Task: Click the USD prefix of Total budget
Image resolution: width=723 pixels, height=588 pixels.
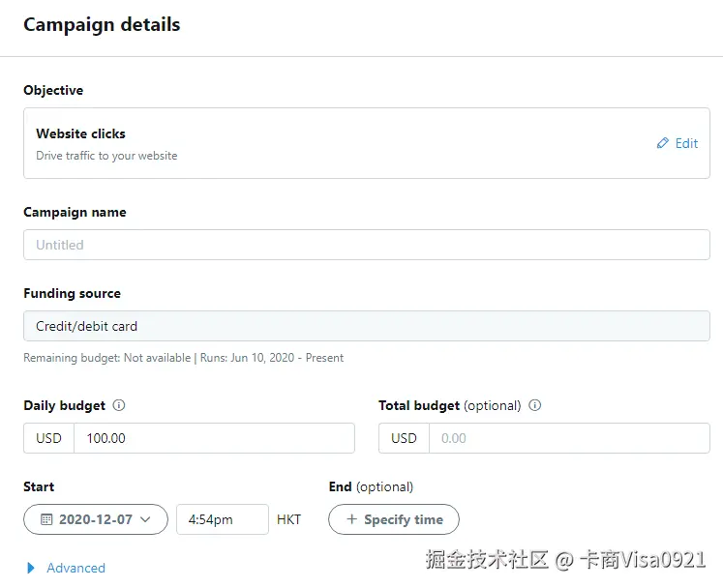Action: pyautogui.click(x=405, y=438)
